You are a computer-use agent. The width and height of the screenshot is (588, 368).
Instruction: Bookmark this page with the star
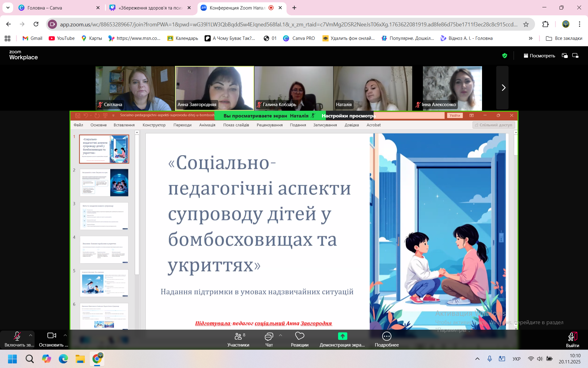click(x=526, y=24)
